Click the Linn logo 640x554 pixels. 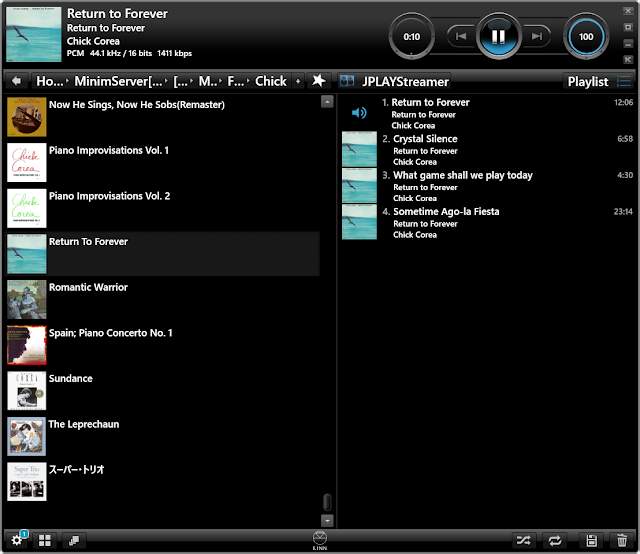coord(320,541)
